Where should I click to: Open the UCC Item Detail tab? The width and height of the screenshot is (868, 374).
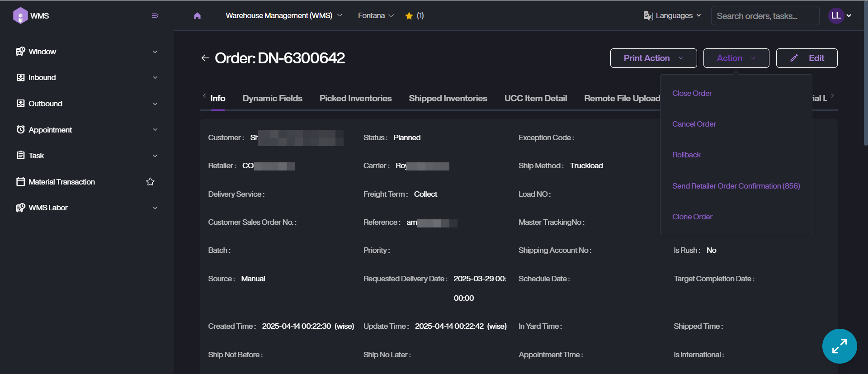(x=535, y=99)
